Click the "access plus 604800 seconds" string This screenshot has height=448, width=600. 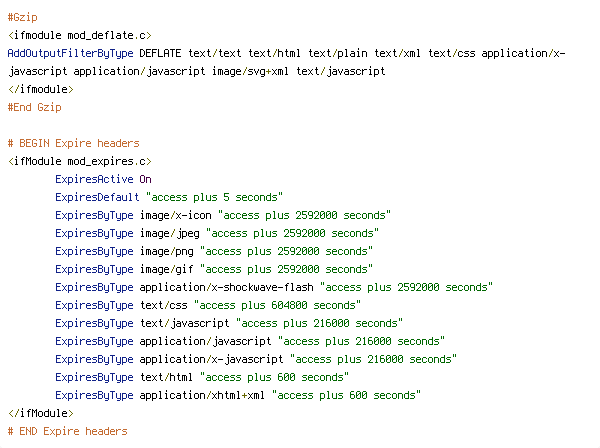click(277, 305)
